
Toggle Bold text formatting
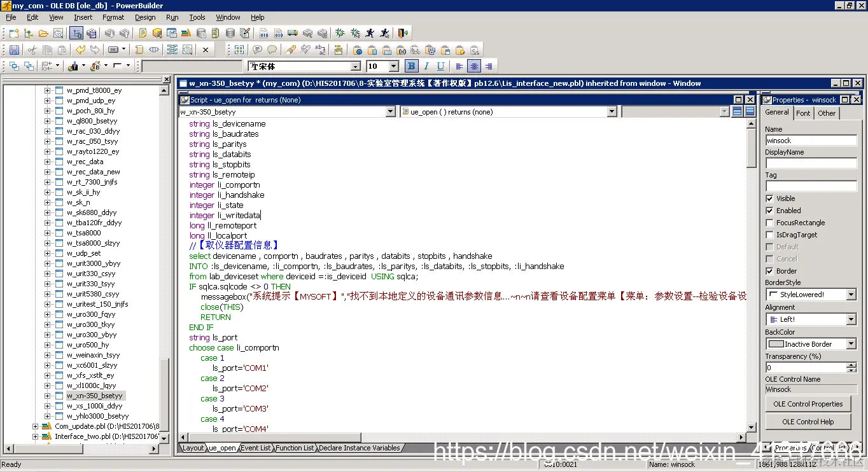411,66
